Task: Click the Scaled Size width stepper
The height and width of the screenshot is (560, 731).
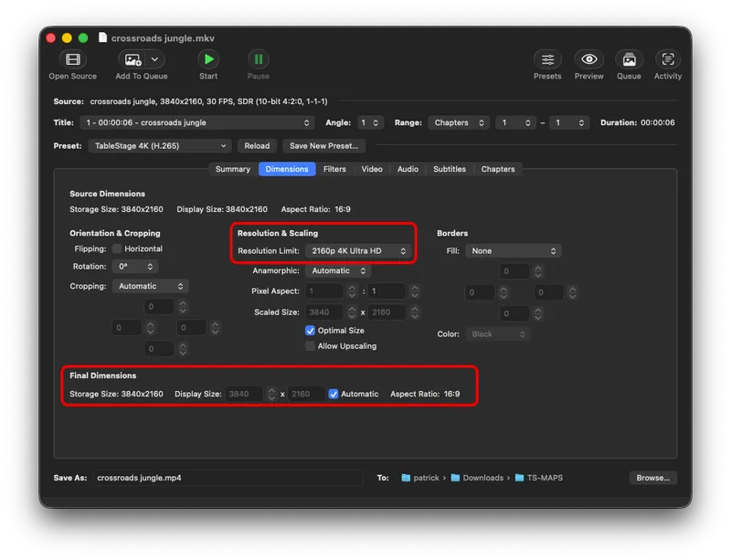Action: click(352, 312)
